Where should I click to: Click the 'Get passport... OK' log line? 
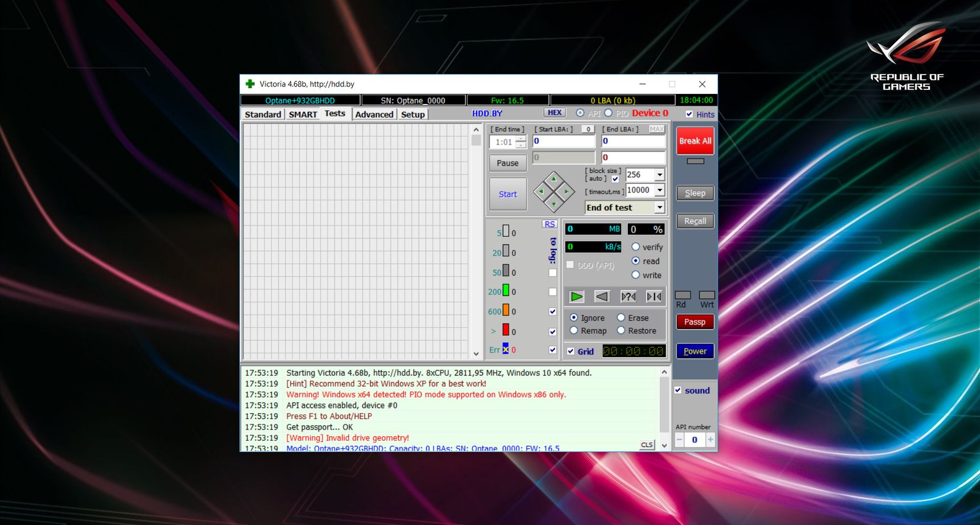coord(320,427)
